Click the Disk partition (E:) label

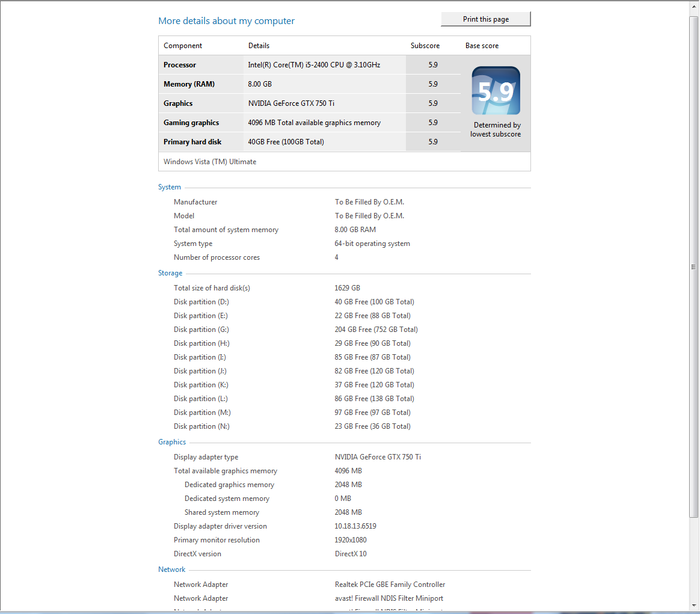200,316
